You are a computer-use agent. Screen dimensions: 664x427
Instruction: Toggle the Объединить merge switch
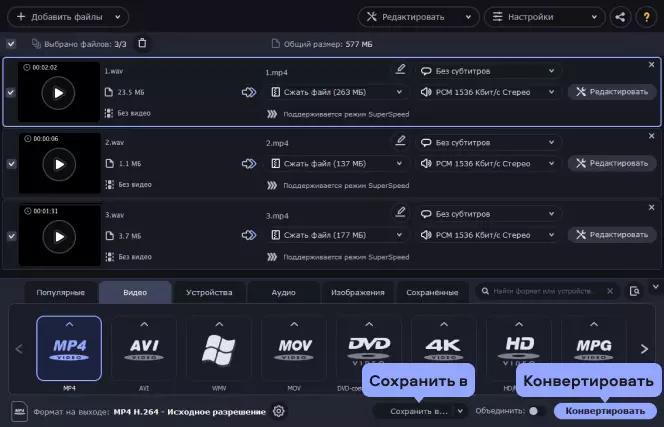pos(537,411)
